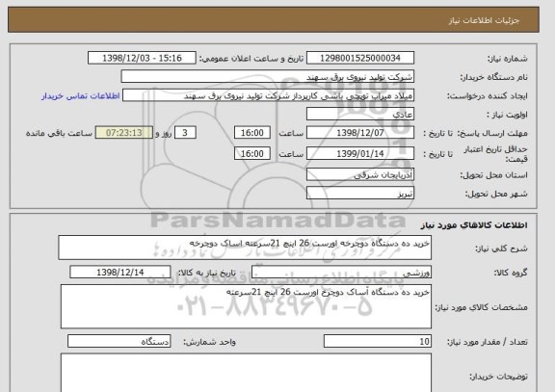Select the remaining days field showing 3
Image resolution: width=555 pixels, height=392 pixels.
[x=185, y=133]
